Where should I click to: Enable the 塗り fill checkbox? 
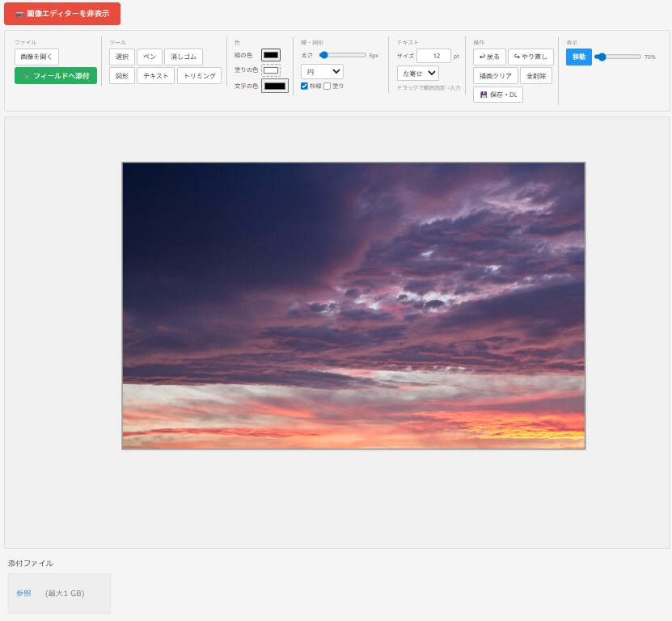(328, 87)
